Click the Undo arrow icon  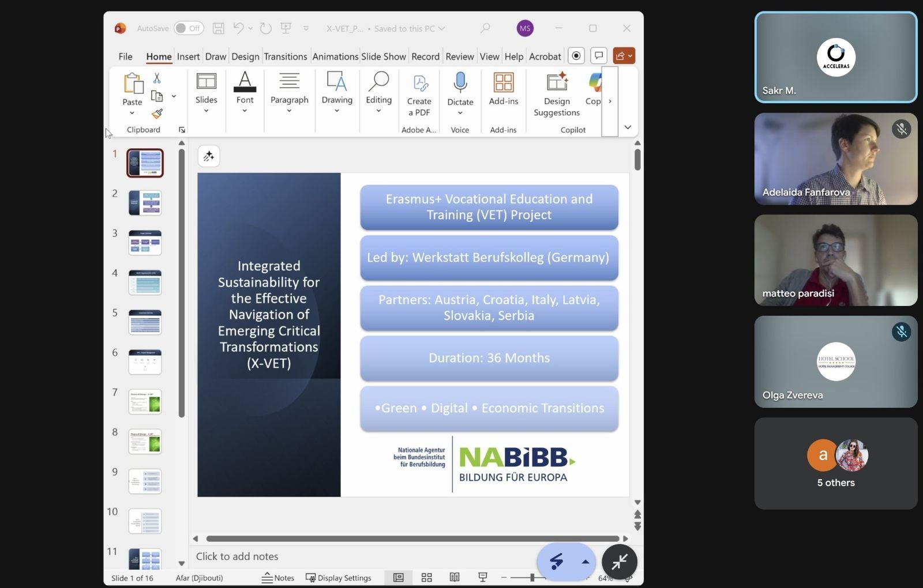coord(239,28)
